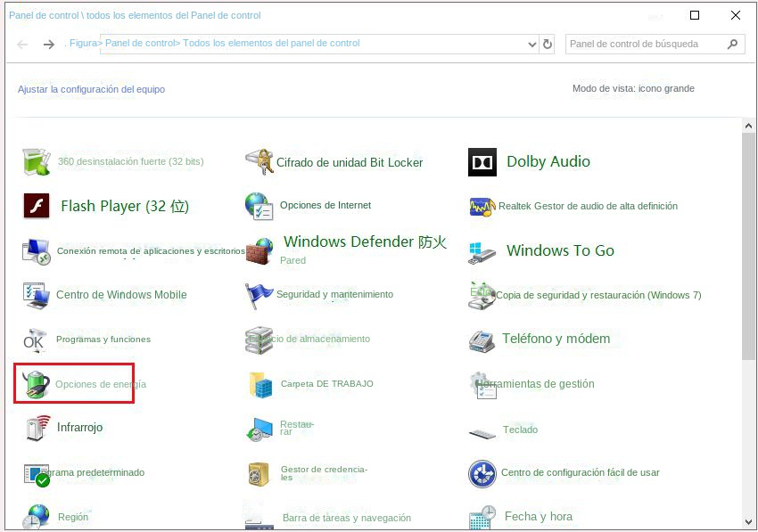The height and width of the screenshot is (532, 758).
Task: Click the scrollbar up arrow
Action: [x=748, y=127]
